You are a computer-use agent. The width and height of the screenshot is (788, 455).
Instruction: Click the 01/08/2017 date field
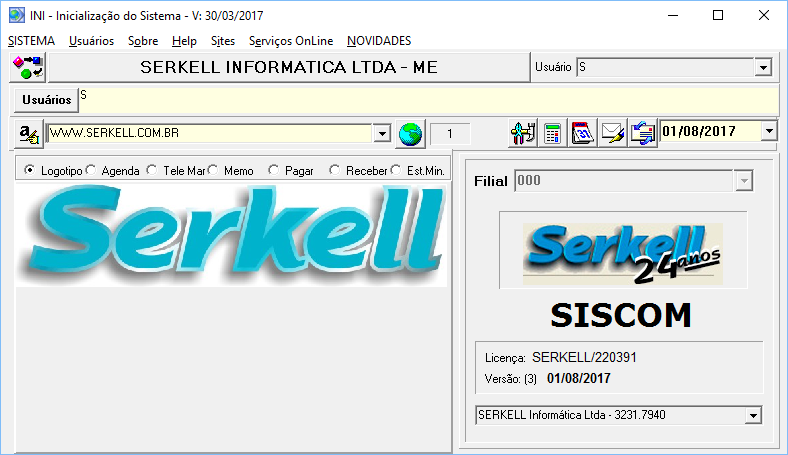[x=711, y=131]
